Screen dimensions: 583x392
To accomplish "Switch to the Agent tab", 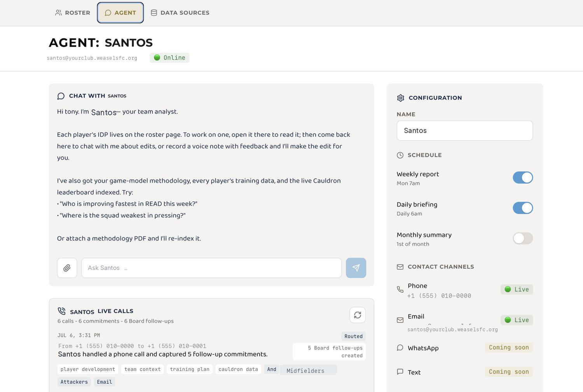I will tap(120, 13).
